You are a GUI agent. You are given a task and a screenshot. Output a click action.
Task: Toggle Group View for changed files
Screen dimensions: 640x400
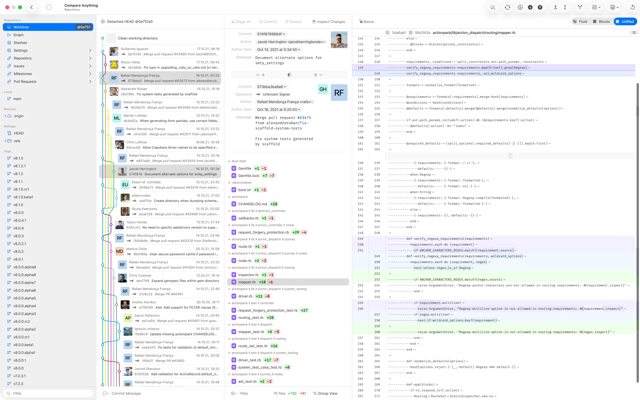coord(325,393)
